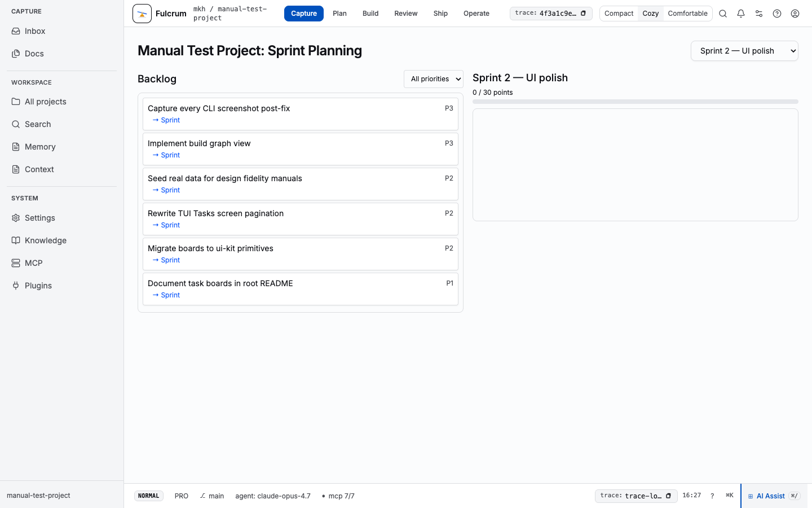Click the AI Assist grid icon
Screen dimensions: 812x508
(751, 496)
